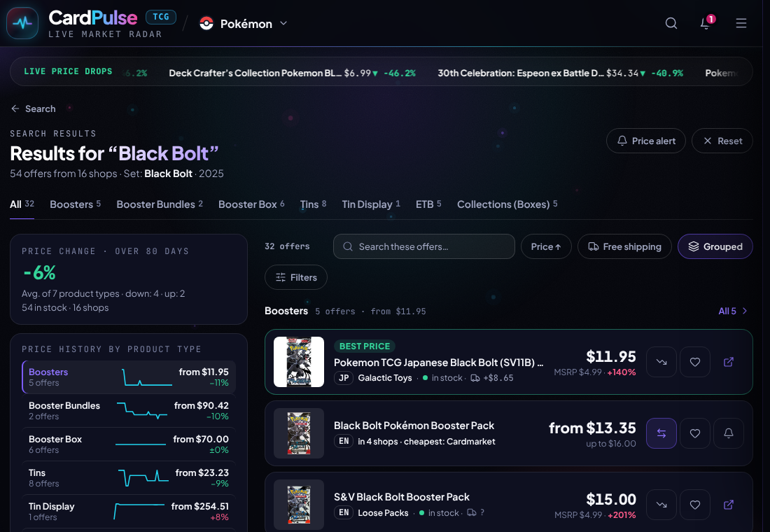770x532 pixels.
Task: Click the 'S&V Black Bolt Booster Pack' title
Action: [x=402, y=497]
